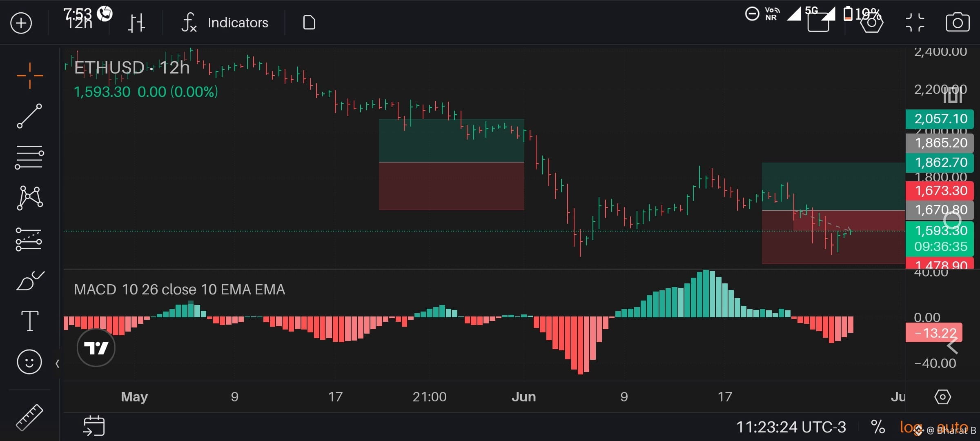The image size is (980, 441).
Task: Select the left position red stop zone
Action: [451, 186]
